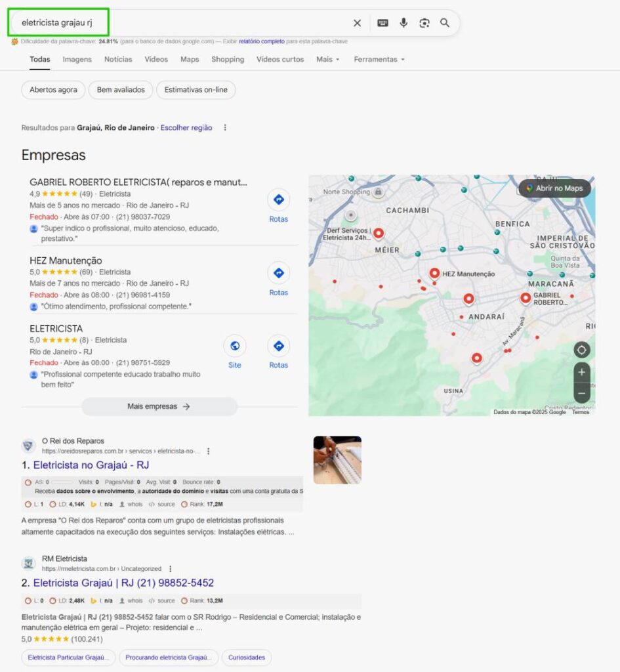Expand the Mais dropdown

pyautogui.click(x=328, y=60)
